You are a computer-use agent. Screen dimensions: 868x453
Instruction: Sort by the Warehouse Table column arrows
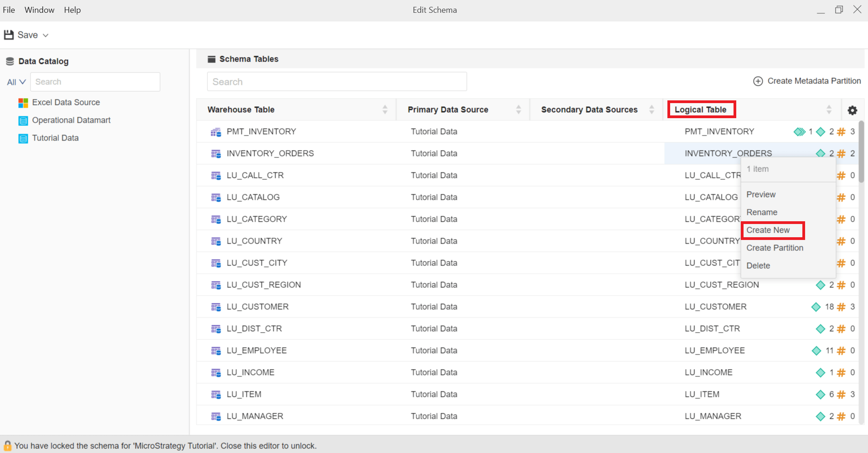(x=385, y=109)
